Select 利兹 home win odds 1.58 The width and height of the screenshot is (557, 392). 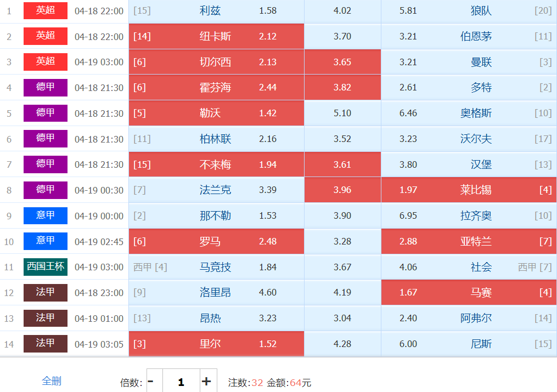coord(216,11)
